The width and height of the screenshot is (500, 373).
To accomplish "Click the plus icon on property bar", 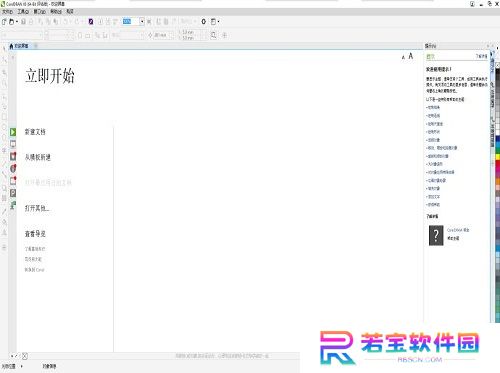I will click(x=224, y=35).
